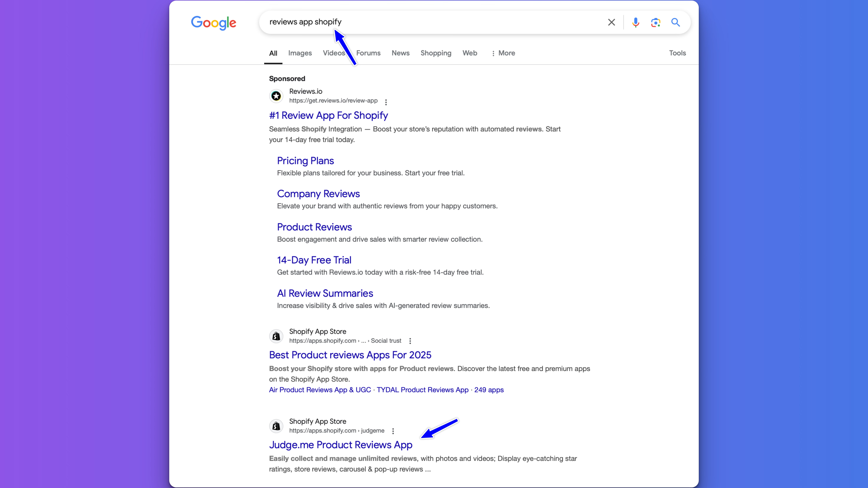
Task: Open three-dot menu beside Social trust result
Action: tap(410, 341)
